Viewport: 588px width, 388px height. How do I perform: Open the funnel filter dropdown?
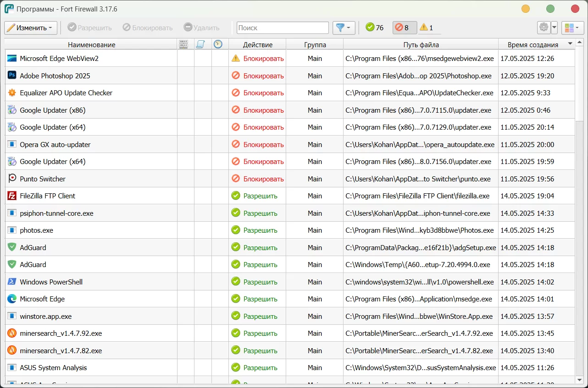(343, 27)
